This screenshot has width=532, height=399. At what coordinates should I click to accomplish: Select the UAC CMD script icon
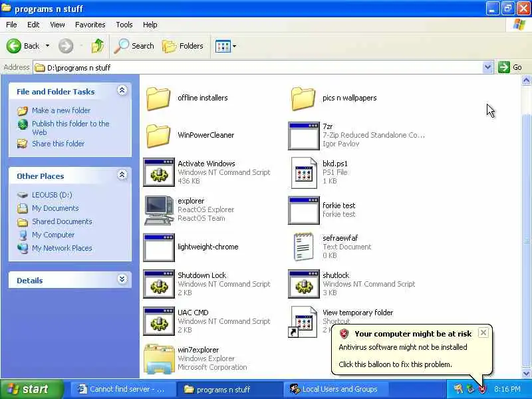(159, 321)
